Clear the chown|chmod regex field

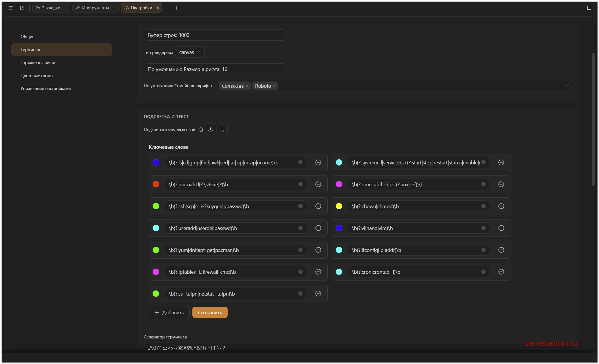[x=483, y=206]
